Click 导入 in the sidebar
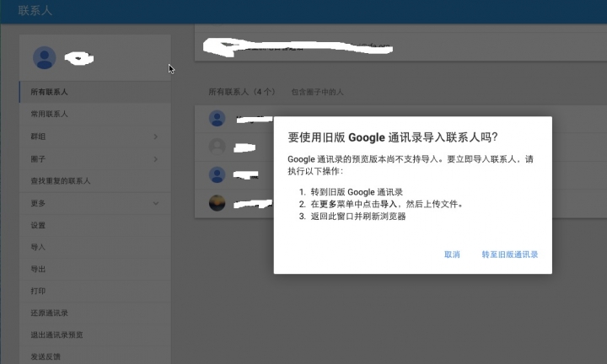The height and width of the screenshot is (364, 607). 95,247
